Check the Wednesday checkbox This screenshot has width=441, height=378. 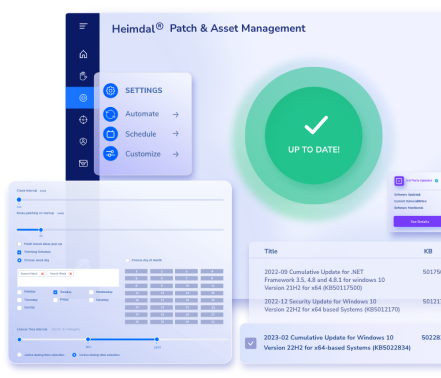coord(91,292)
